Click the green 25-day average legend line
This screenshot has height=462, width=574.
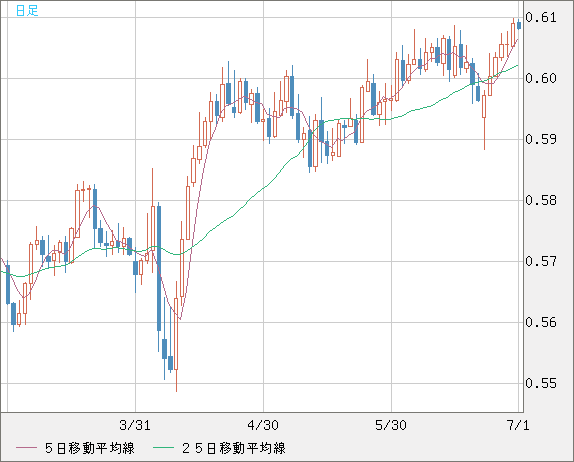click(x=163, y=448)
